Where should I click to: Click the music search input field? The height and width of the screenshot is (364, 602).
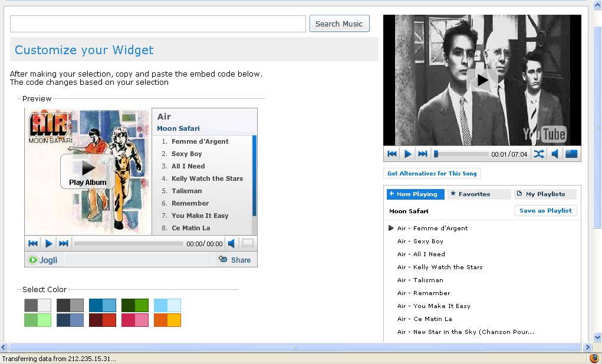coord(158,24)
